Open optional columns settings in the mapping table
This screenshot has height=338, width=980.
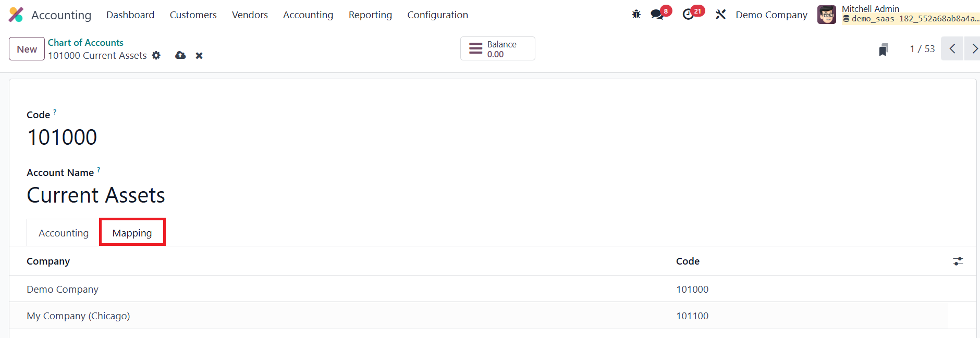pyautogui.click(x=958, y=261)
